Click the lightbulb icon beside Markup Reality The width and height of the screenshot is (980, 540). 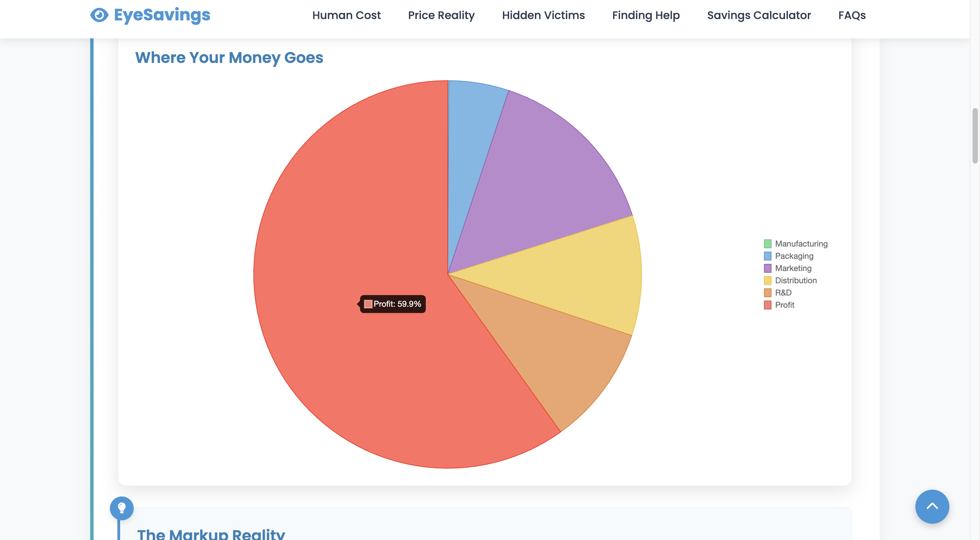coord(122,508)
